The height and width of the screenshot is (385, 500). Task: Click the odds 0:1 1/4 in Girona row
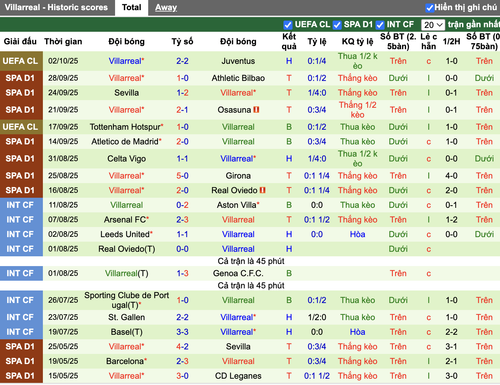[x=317, y=176]
